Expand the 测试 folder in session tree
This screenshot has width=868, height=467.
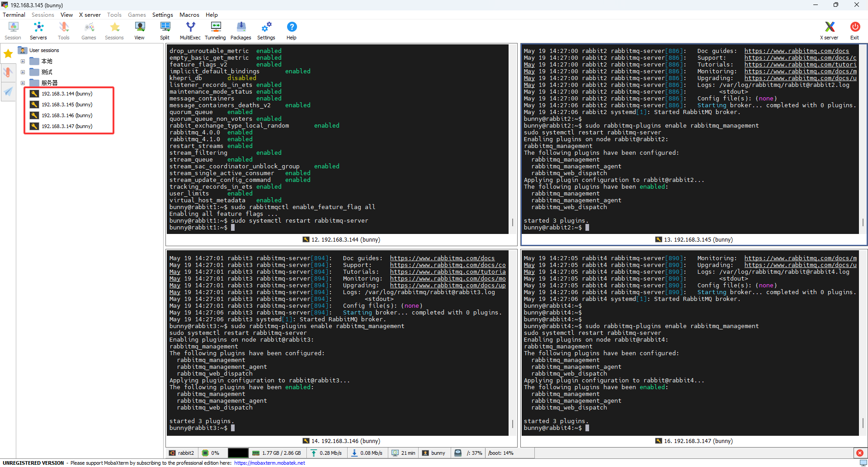[23, 72]
